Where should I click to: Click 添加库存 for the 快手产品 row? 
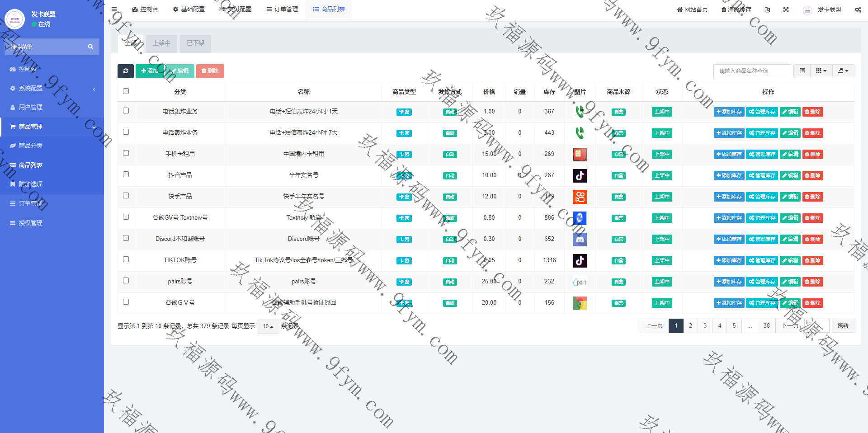(x=729, y=197)
